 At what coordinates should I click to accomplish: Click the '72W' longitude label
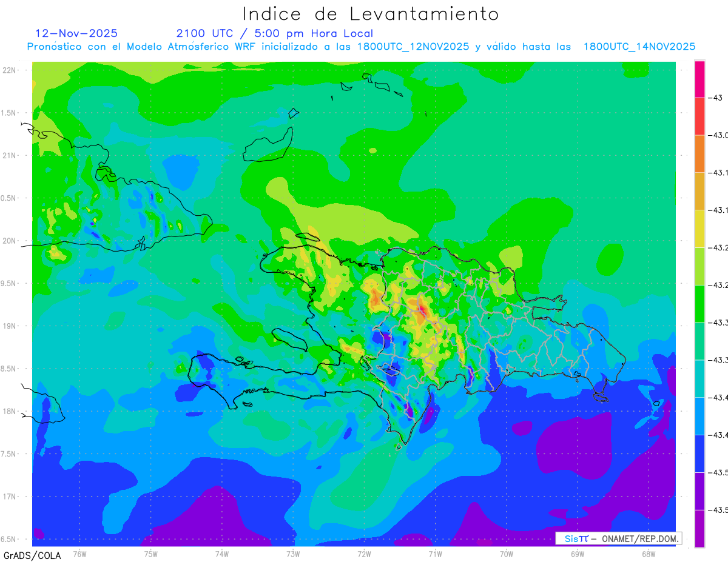coord(364,553)
